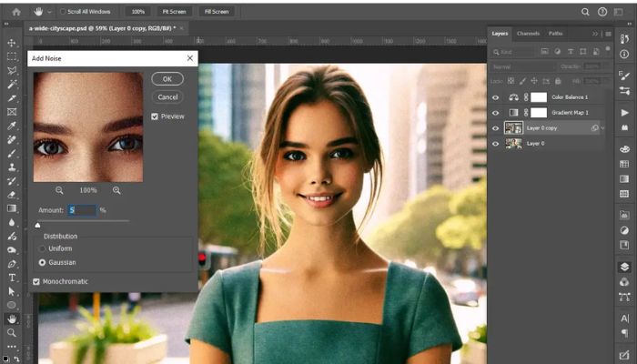Open the Layers panel icon in dock
Image resolution: width=637 pixels, height=364 pixels.
coord(624,267)
